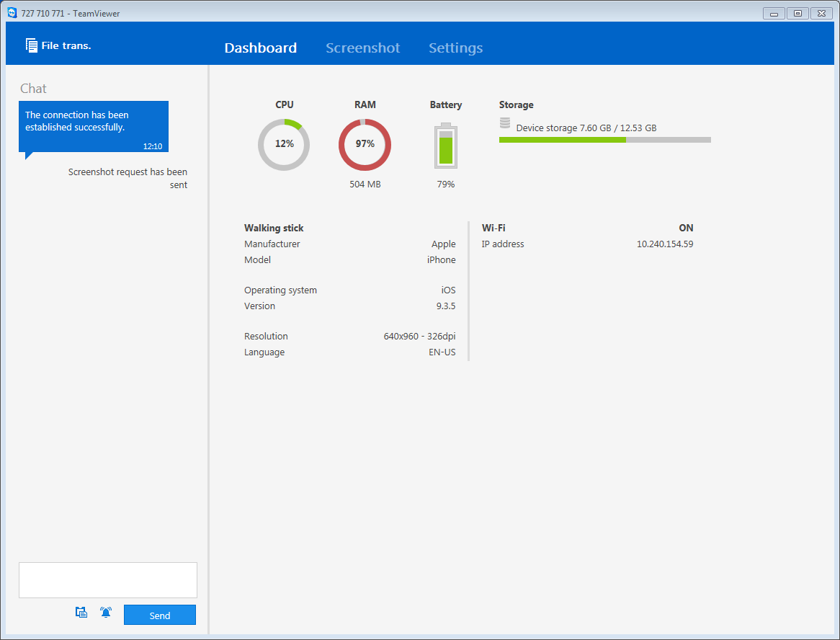840x640 pixels.
Task: Click the Wi-Fi ON status
Action: tap(685, 228)
